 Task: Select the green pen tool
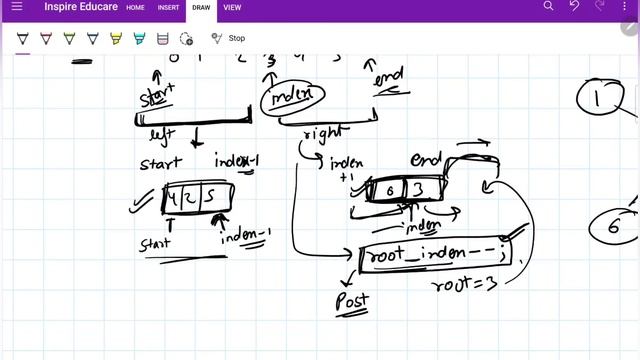pos(69,39)
